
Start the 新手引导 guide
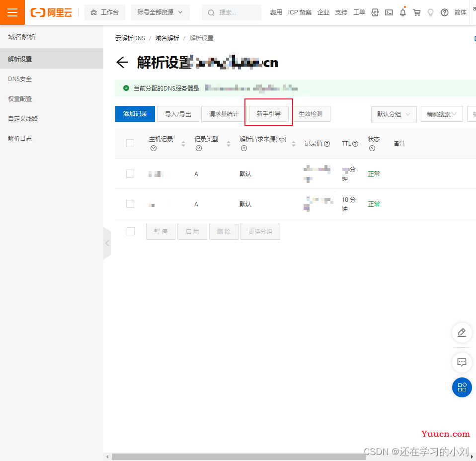(x=269, y=114)
